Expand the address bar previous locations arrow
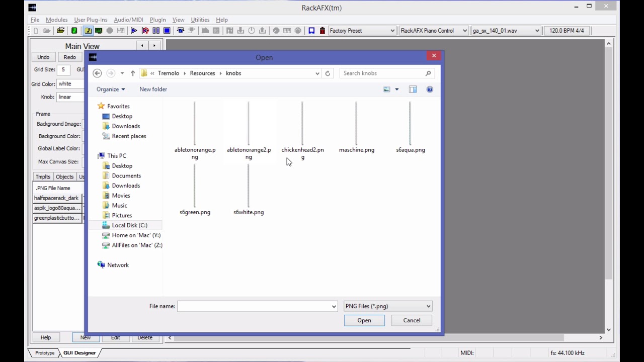Image resolution: width=644 pixels, height=362 pixels. point(317,73)
